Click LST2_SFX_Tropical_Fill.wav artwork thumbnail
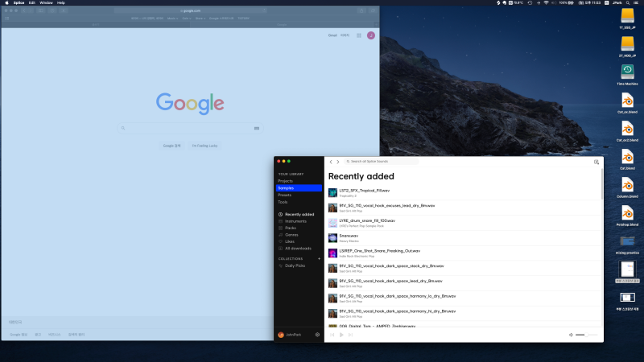 pyautogui.click(x=332, y=192)
